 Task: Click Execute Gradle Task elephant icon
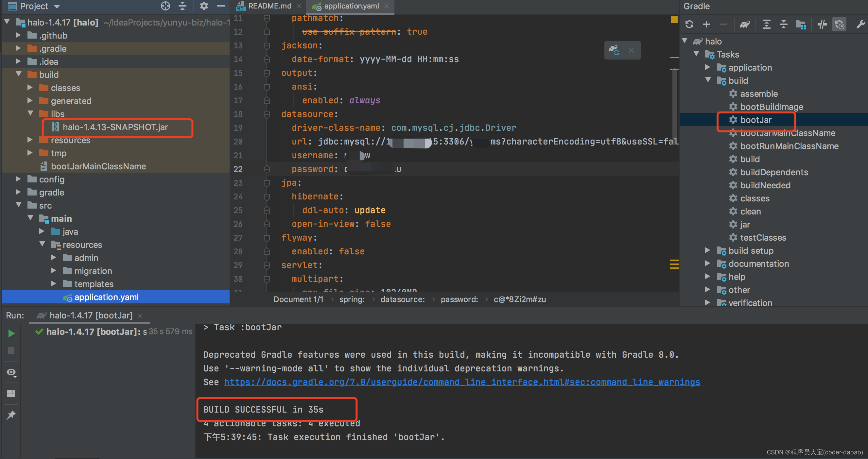coord(744,24)
